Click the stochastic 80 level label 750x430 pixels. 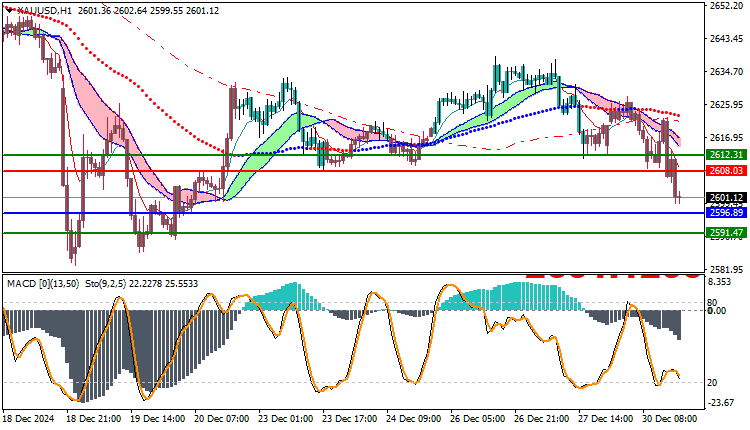pyautogui.click(x=712, y=302)
